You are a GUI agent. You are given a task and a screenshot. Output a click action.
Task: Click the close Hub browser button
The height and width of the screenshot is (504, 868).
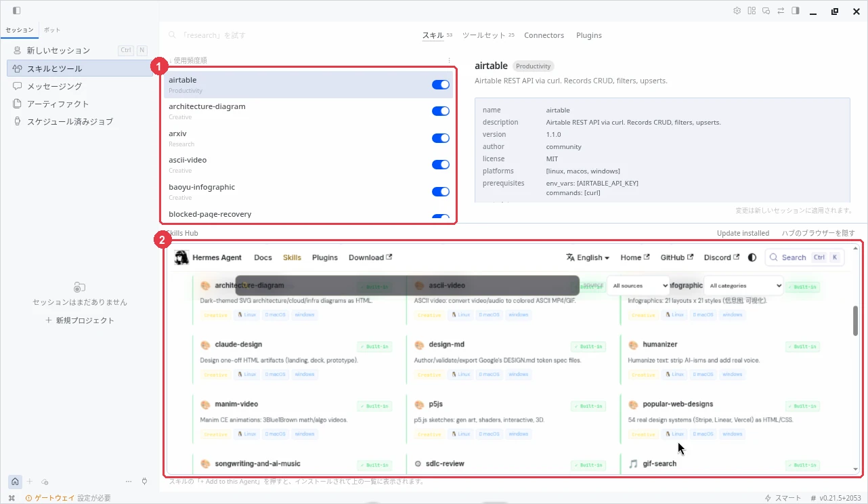819,233
